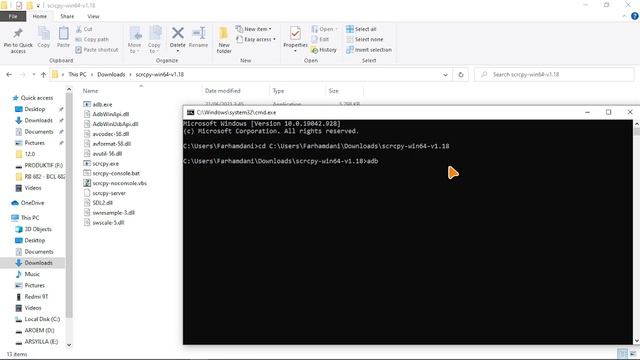Sort by the Type column header
Viewport: 640px width, 360px height.
tap(278, 91)
